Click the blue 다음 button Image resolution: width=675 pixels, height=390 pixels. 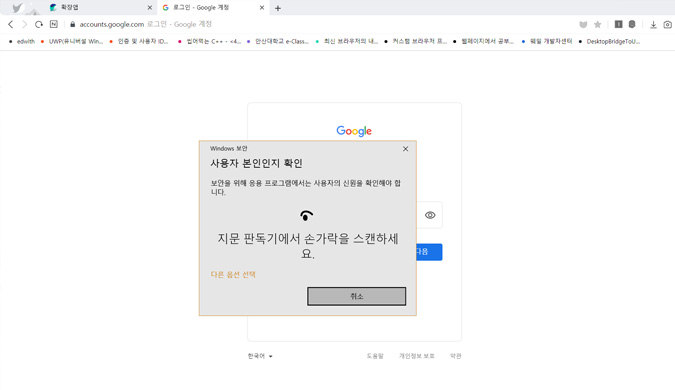click(429, 252)
